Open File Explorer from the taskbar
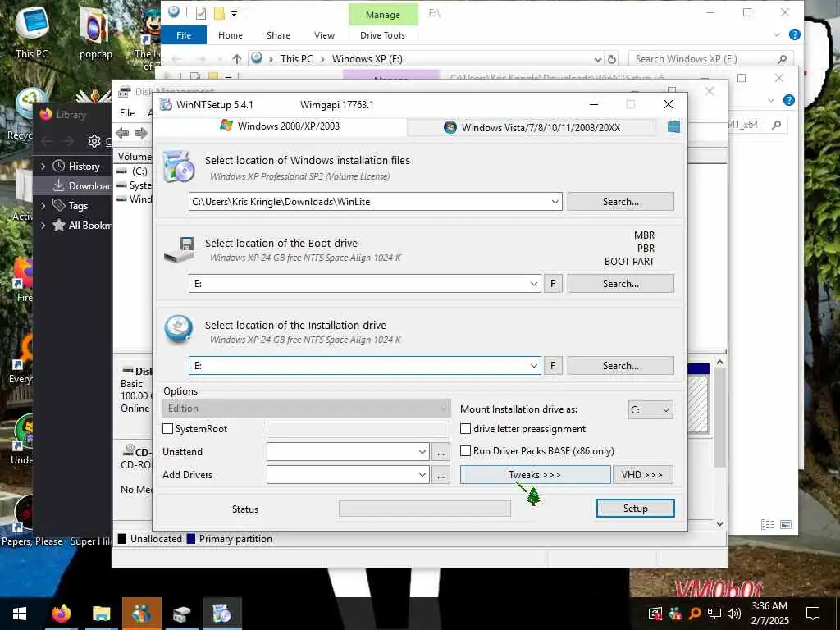The image size is (840, 630). [x=101, y=614]
